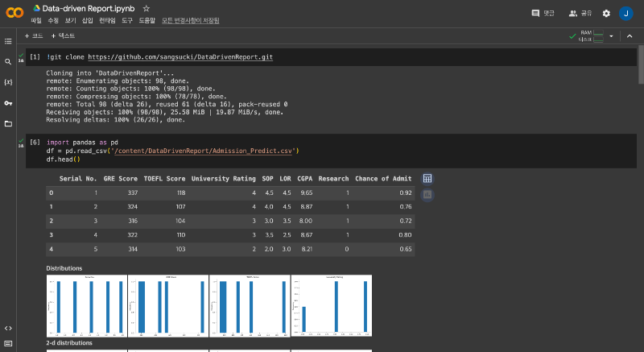Image resolution: width=644 pixels, height=352 pixels.
Task: Click the GRE value 314
Action: (133, 249)
